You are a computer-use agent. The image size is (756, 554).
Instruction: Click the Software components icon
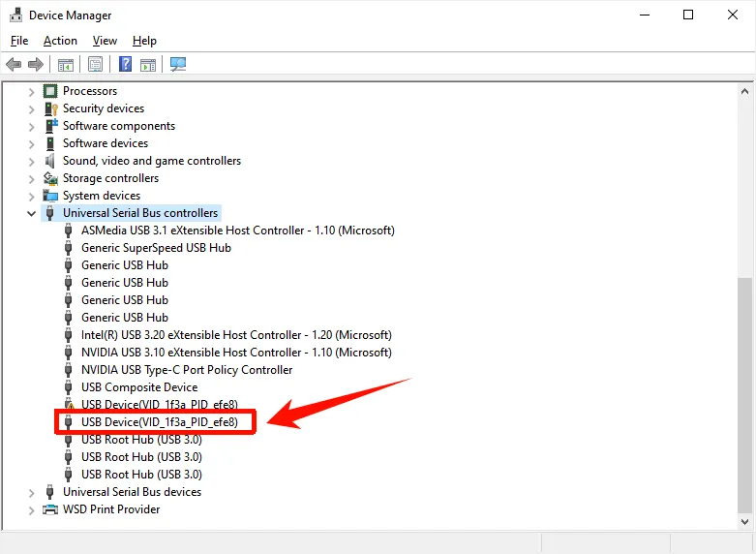coord(50,126)
